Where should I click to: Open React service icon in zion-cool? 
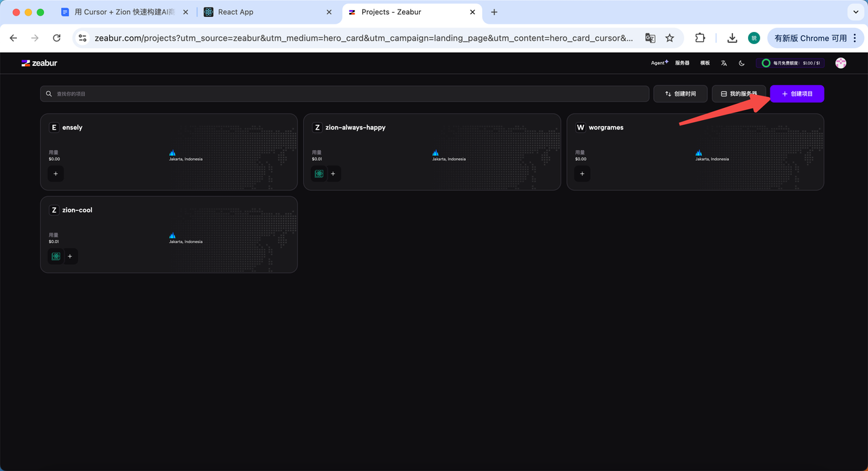(56, 257)
